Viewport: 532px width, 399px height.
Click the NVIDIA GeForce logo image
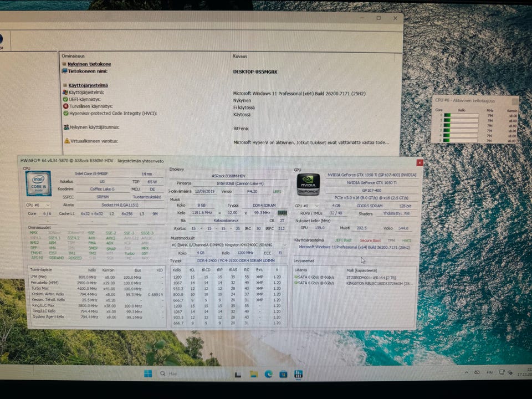pyautogui.click(x=308, y=185)
